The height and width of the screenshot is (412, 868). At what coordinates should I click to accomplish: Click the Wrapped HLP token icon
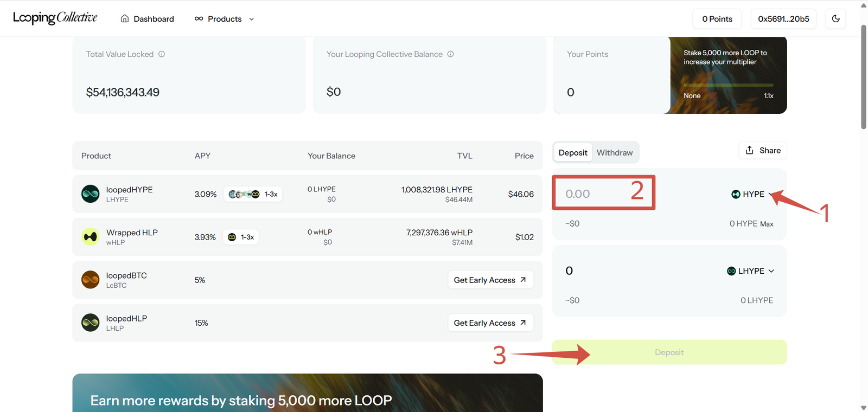click(x=91, y=237)
